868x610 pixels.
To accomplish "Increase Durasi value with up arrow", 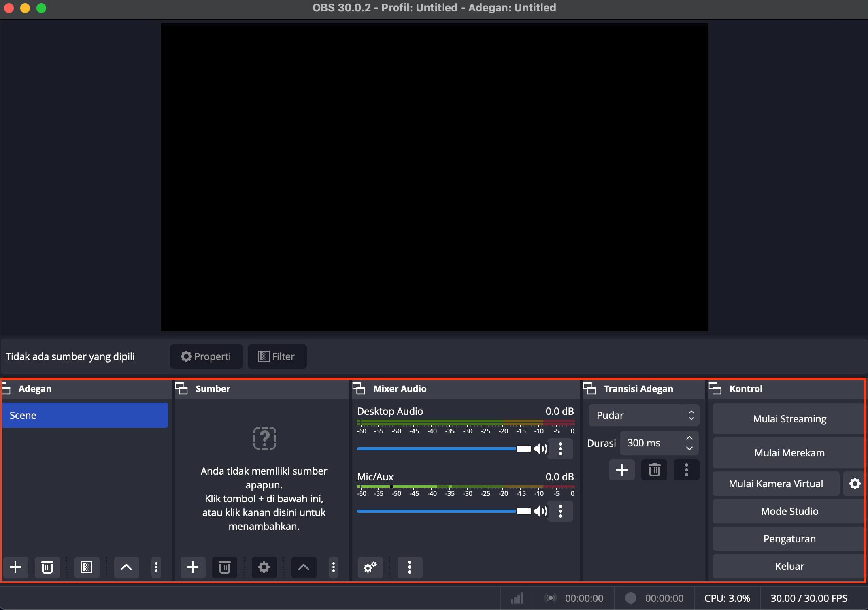I will click(x=689, y=438).
